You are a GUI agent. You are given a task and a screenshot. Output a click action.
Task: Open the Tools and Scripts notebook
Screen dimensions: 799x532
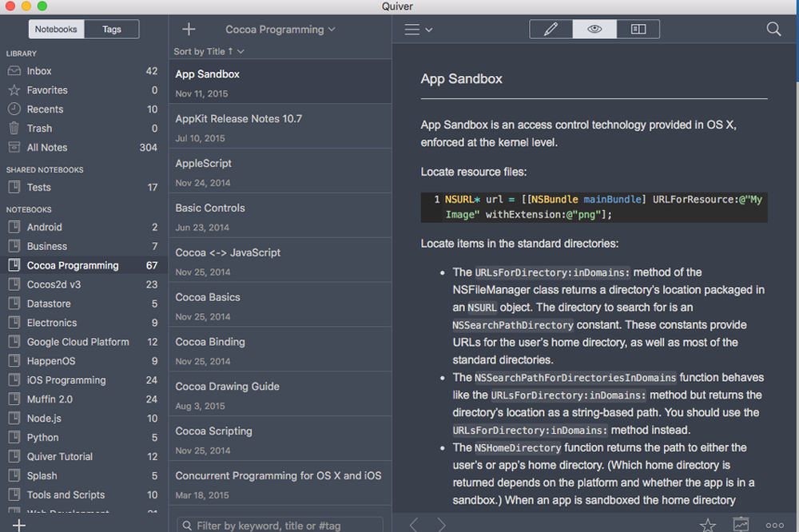[x=84, y=494]
